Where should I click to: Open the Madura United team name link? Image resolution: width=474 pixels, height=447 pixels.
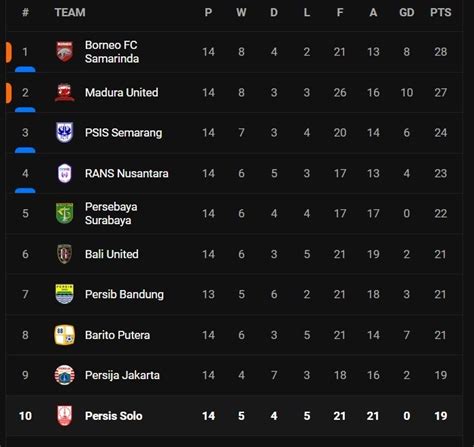click(x=121, y=92)
